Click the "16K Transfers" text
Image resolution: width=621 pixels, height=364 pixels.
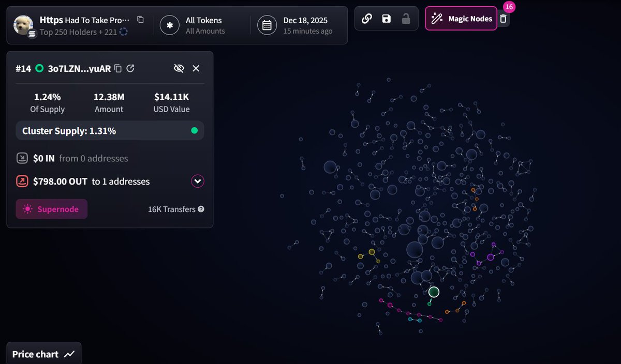pos(172,209)
